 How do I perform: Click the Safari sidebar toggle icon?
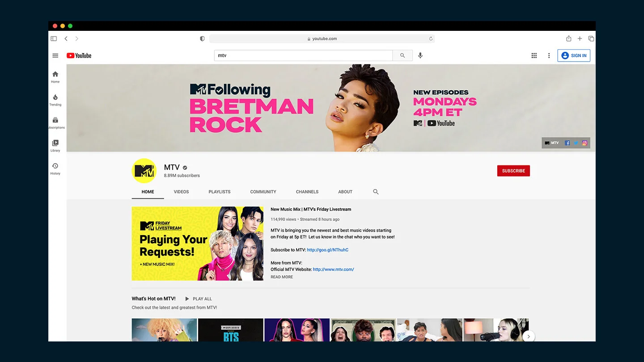[54, 39]
